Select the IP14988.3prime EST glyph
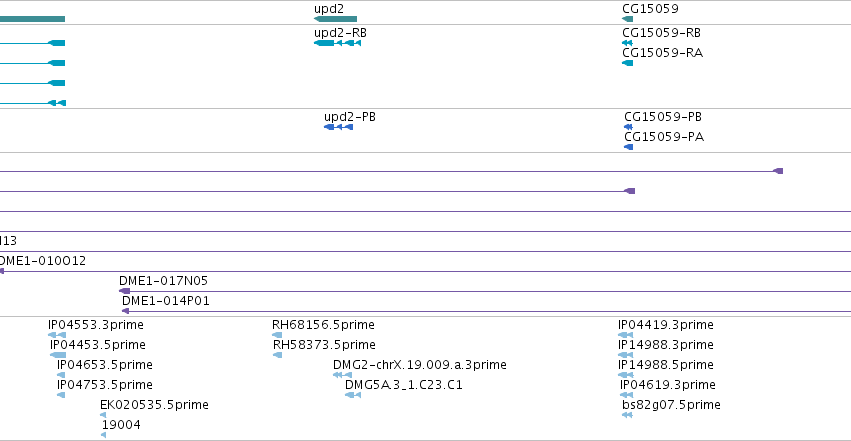Viewport: 851px width, 441px height. (x=626, y=355)
